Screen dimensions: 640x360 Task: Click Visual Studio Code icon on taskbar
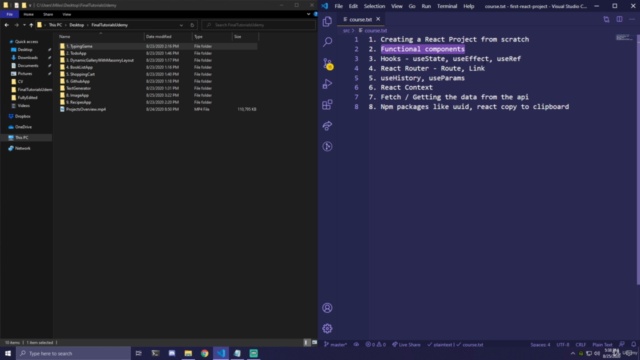pos(221,353)
